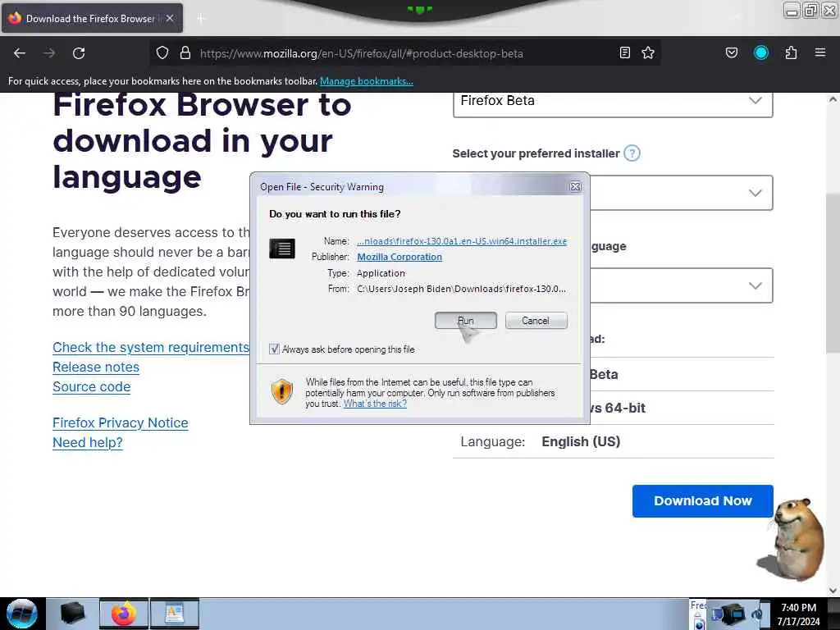Minimize the Firefox window
The height and width of the screenshot is (630, 840).
point(792,10)
